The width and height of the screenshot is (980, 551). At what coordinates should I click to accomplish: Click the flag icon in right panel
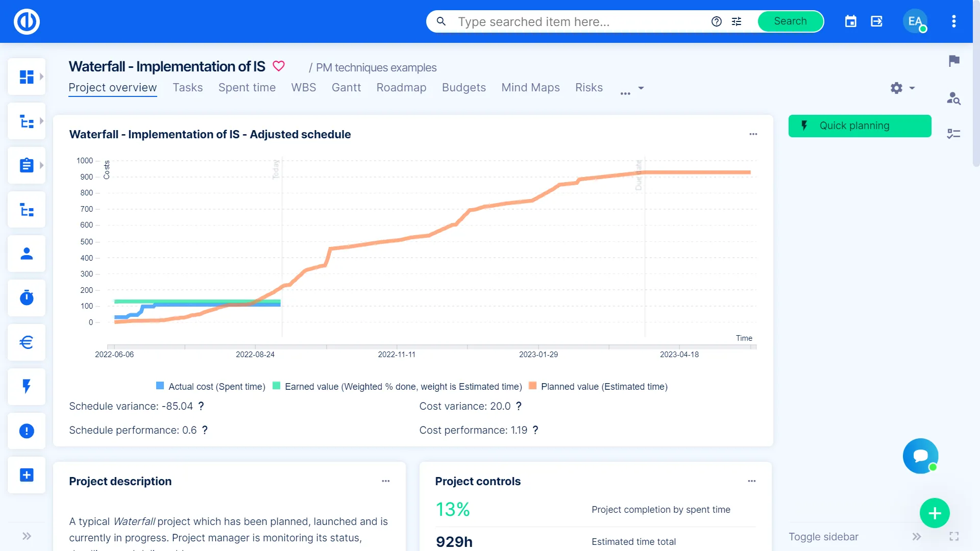954,61
